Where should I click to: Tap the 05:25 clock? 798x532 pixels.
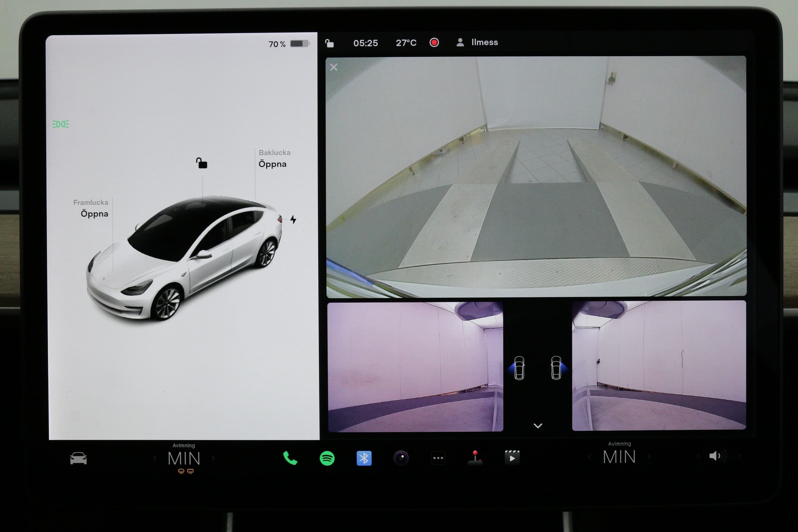coord(365,43)
